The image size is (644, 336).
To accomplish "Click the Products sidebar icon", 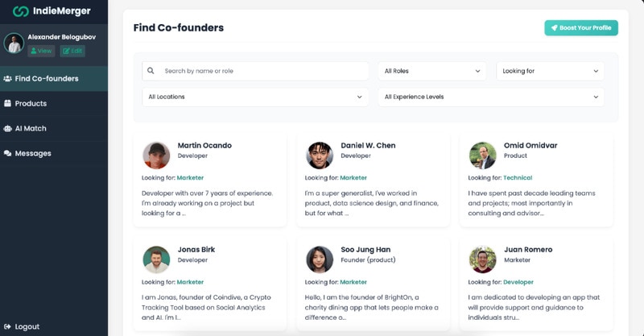I will 7,103.
